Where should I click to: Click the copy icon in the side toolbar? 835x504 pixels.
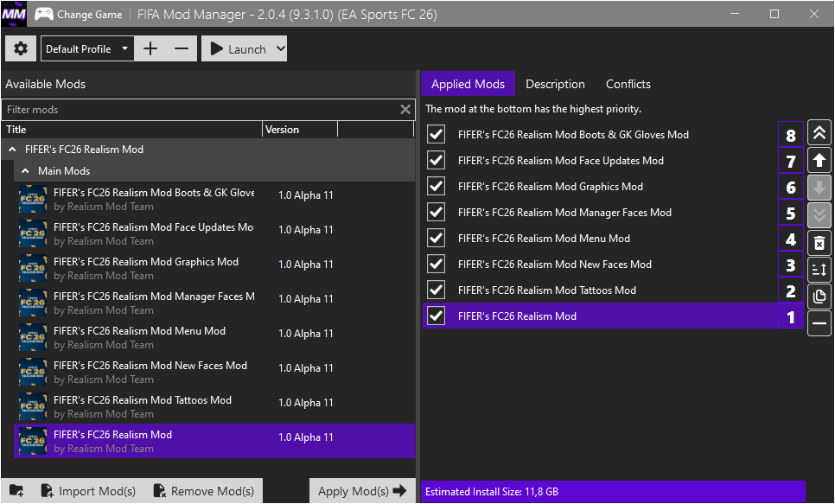819,297
